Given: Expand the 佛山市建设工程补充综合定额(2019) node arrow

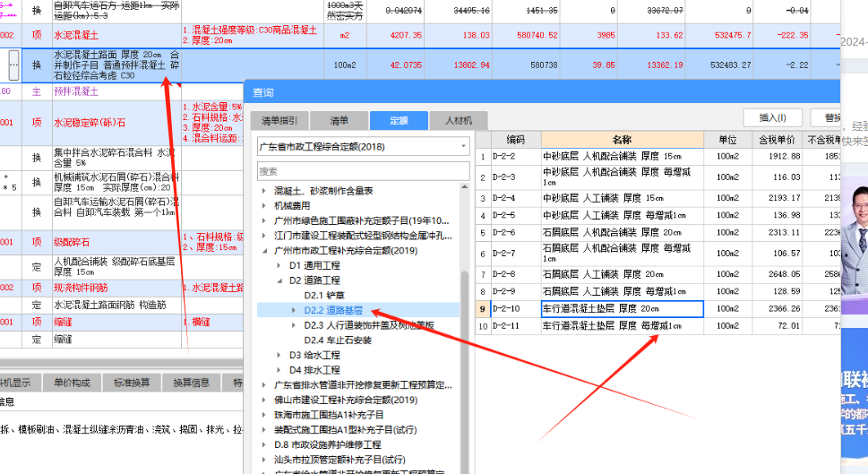Looking at the screenshot, I should [x=264, y=400].
